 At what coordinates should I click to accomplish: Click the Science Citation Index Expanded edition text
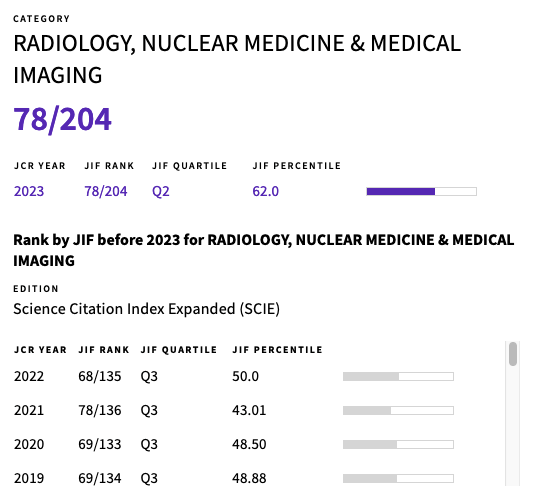146,309
